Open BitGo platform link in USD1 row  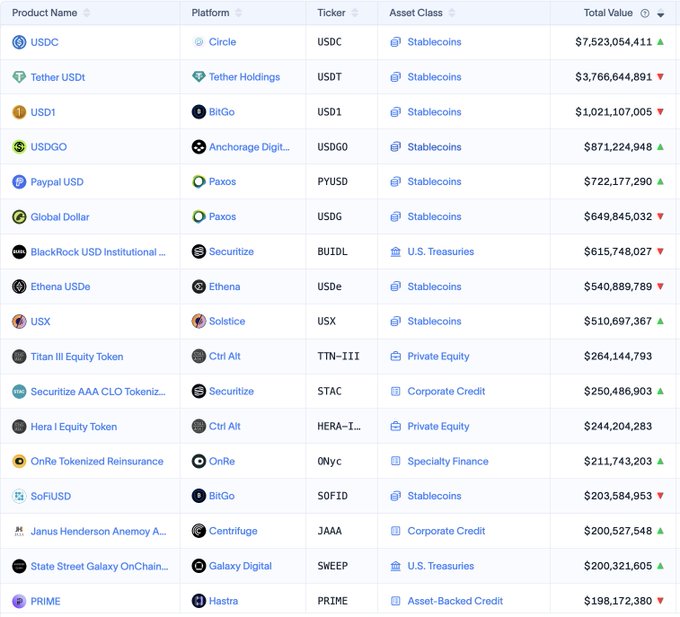coord(222,112)
